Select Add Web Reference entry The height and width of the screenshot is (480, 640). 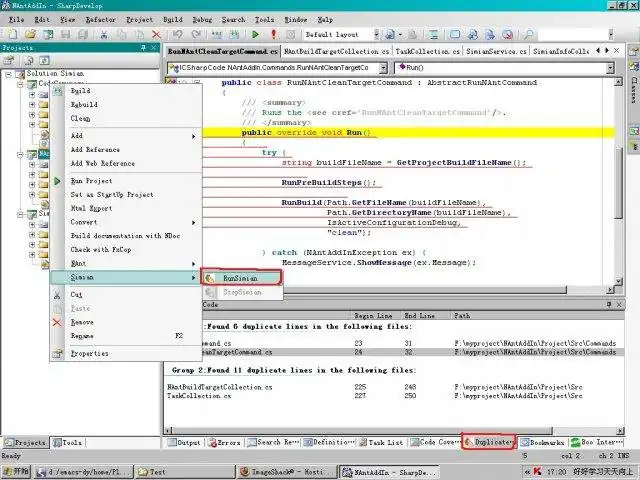102,164
